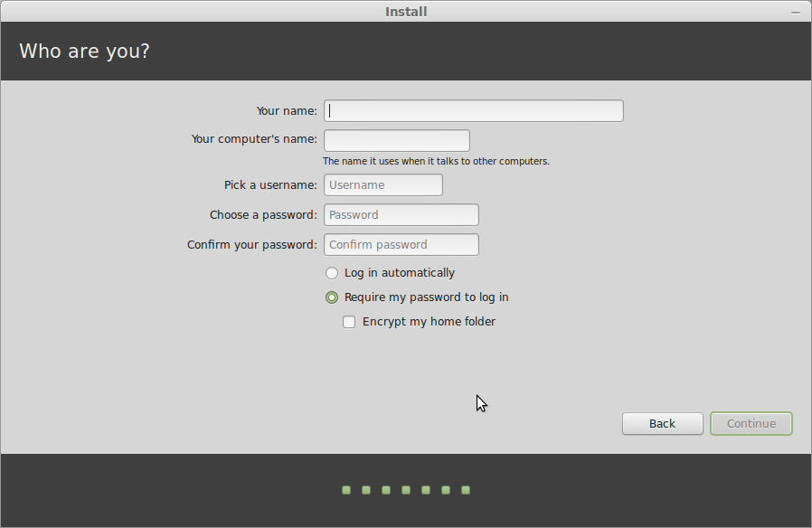This screenshot has height=528, width=812.
Task: Select the Choose a password field
Action: 401,215
